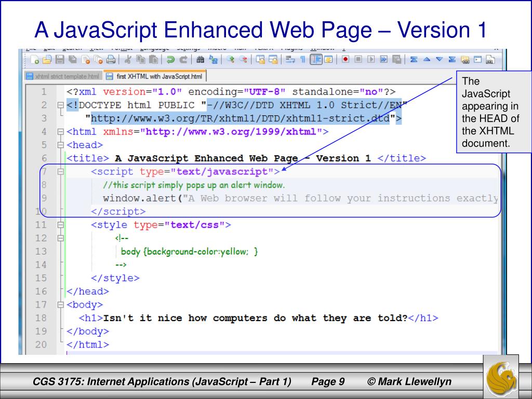532x399 pixels.
Task: Open the Replace toolbar icon
Action: 213,60
